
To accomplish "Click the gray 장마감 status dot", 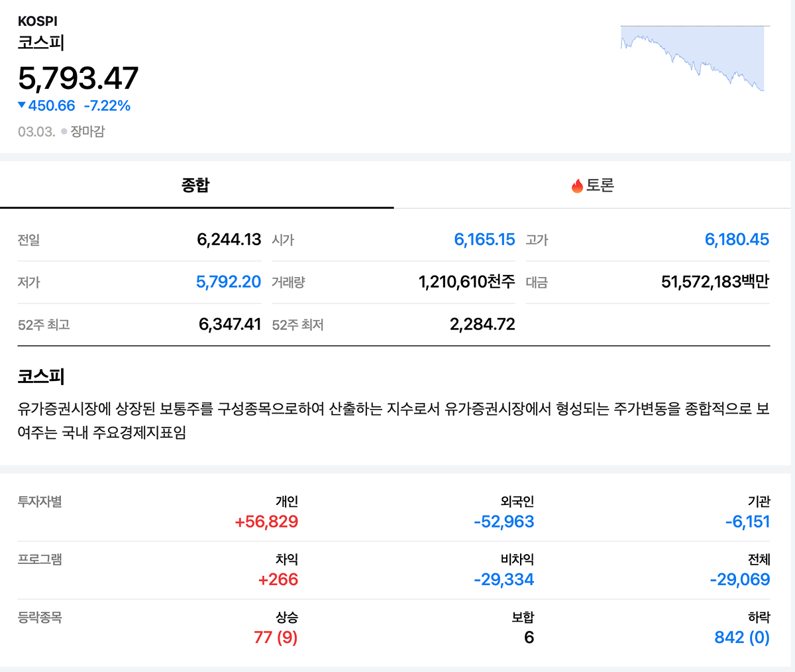I will click(x=64, y=132).
